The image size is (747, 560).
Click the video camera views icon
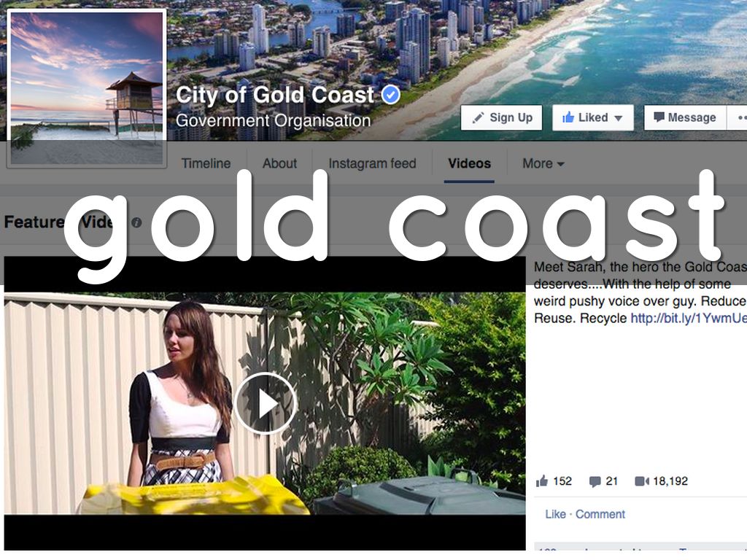point(642,481)
